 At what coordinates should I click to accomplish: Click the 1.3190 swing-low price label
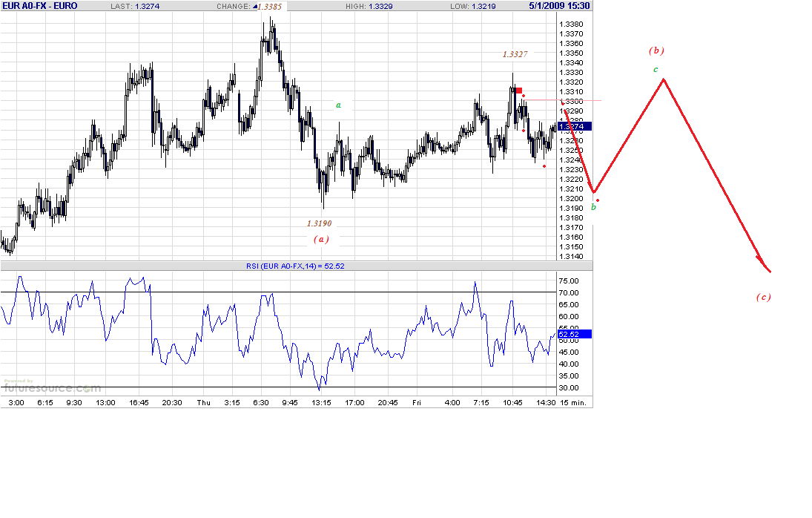tap(319, 223)
